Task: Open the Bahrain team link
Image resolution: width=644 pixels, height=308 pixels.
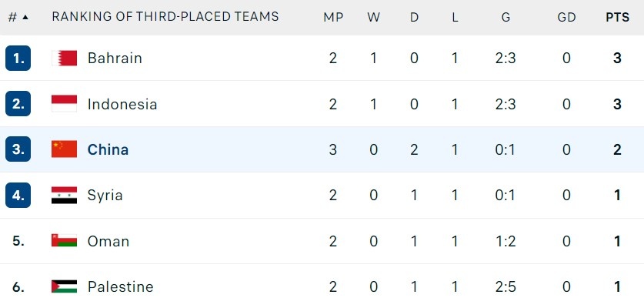Action: [x=115, y=58]
